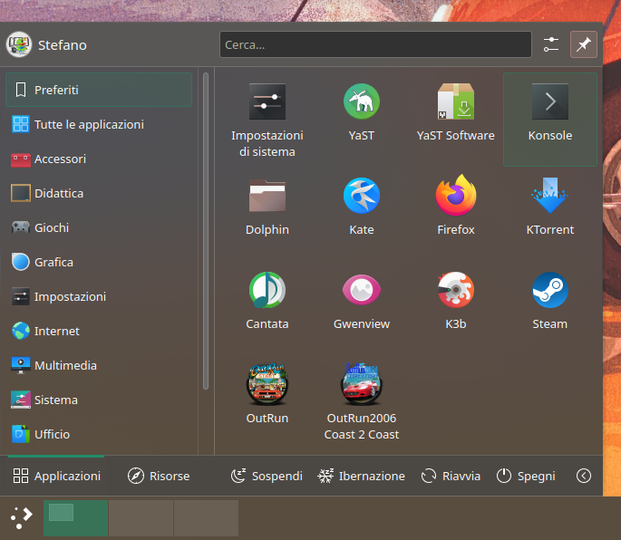Click Spegni to shut down

tap(526, 476)
